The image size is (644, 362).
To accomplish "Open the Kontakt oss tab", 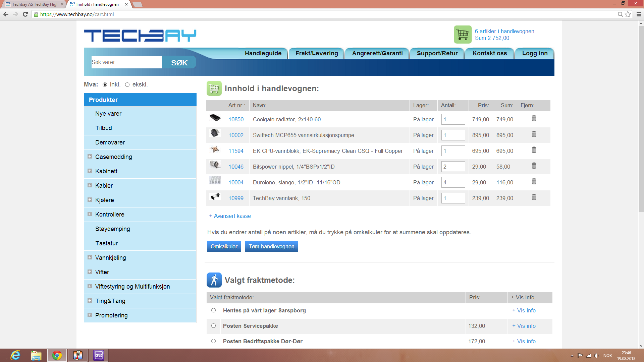I will (490, 53).
